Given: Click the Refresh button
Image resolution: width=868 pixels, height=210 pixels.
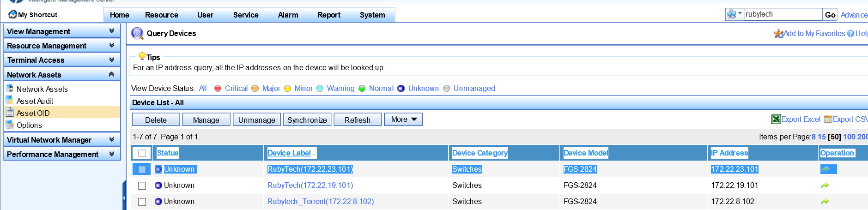Looking at the screenshot, I should (x=358, y=120).
